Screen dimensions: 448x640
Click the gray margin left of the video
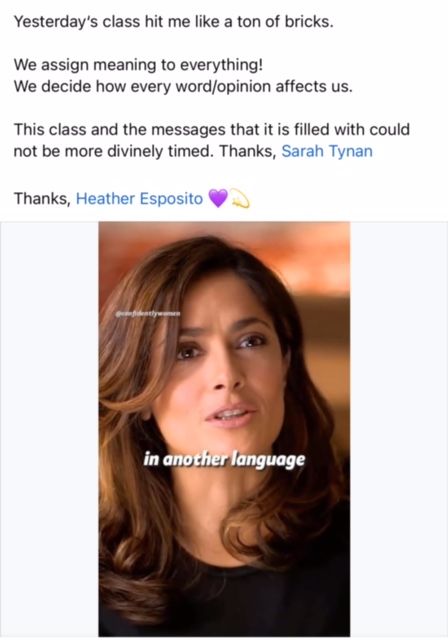pyautogui.click(x=49, y=429)
